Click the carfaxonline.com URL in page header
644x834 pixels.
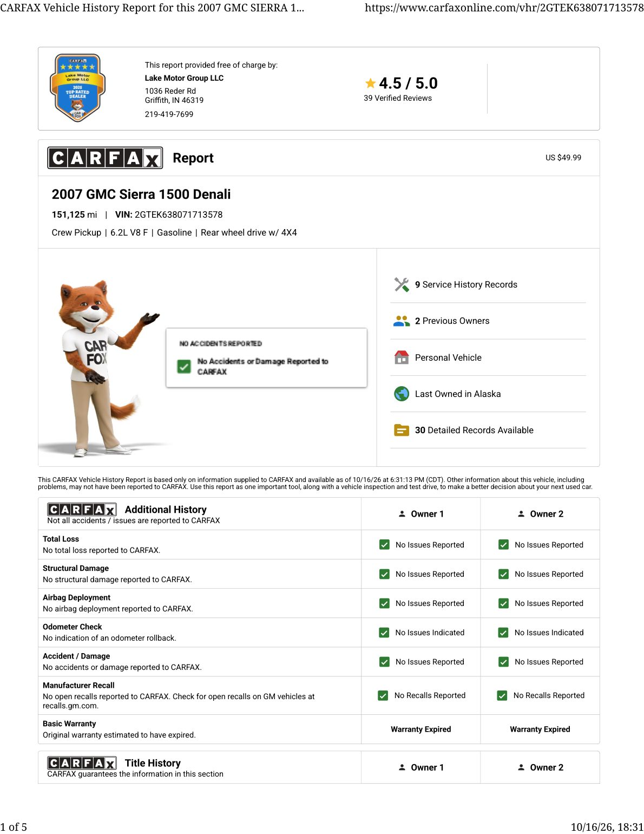(504, 8)
